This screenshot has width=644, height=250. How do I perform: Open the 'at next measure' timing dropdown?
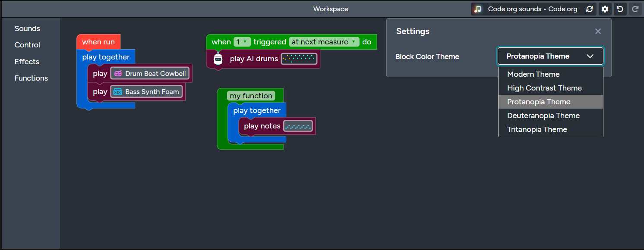coord(324,41)
